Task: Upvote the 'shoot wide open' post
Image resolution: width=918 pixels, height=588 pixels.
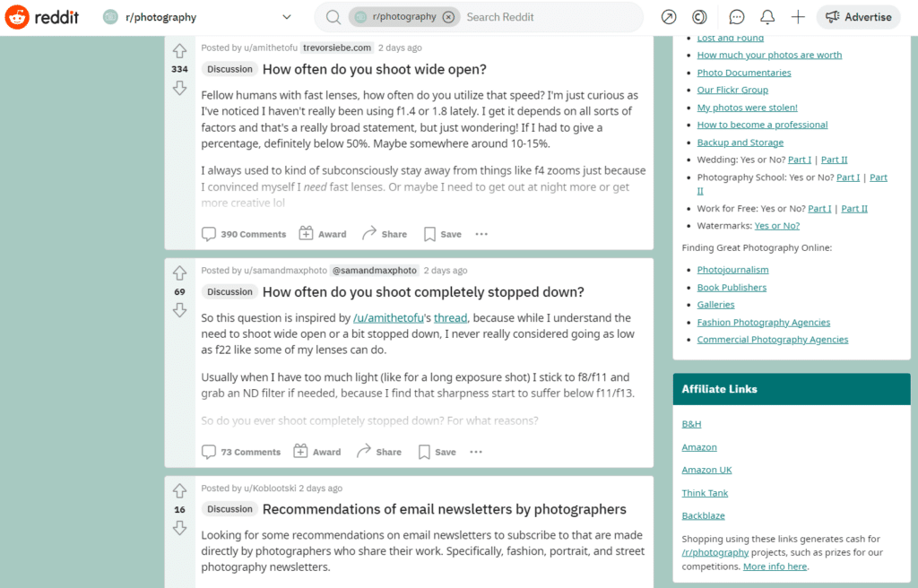Action: [x=179, y=51]
